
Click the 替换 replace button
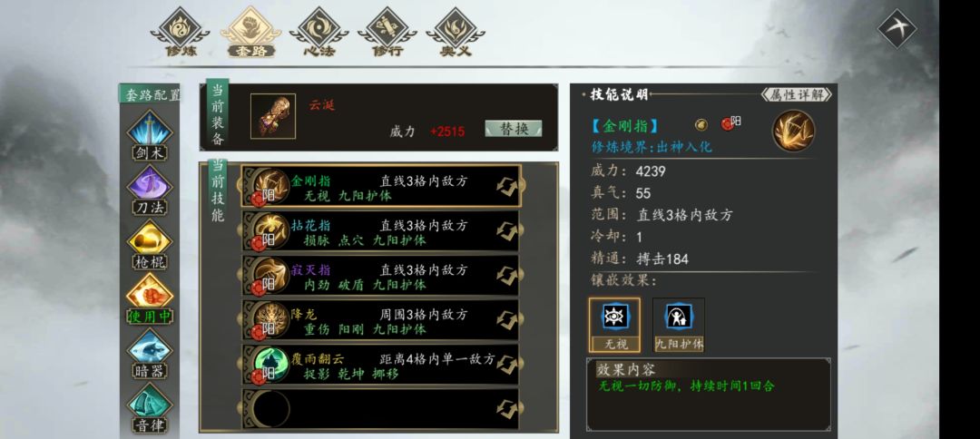point(514,129)
